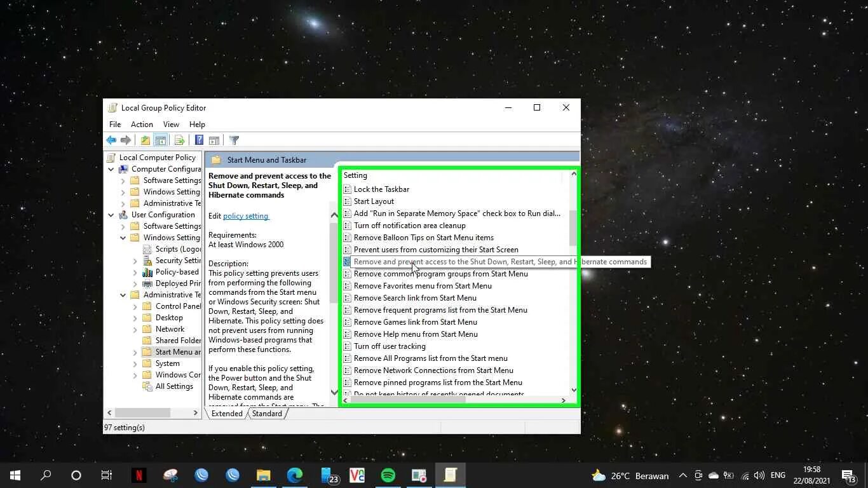Switch to the Standard tab

click(x=267, y=414)
